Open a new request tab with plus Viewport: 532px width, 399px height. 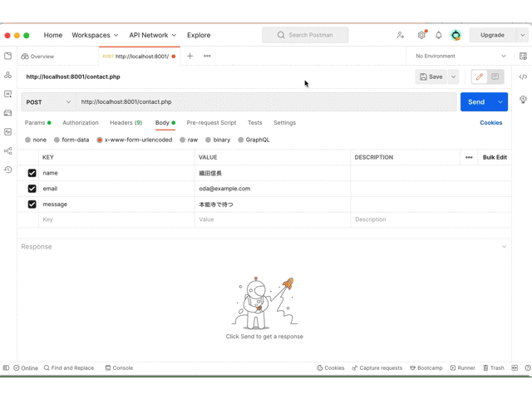(190, 56)
